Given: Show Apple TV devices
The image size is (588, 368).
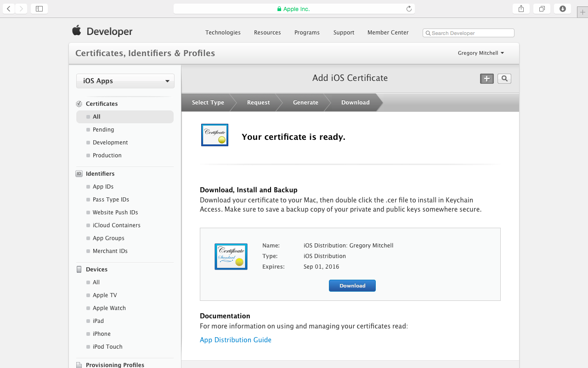Looking at the screenshot, I should pyautogui.click(x=105, y=295).
